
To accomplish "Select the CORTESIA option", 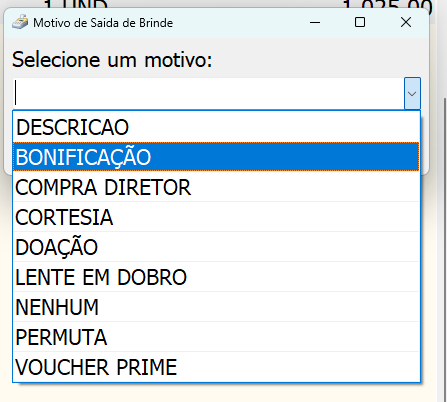I will pyautogui.click(x=216, y=217).
